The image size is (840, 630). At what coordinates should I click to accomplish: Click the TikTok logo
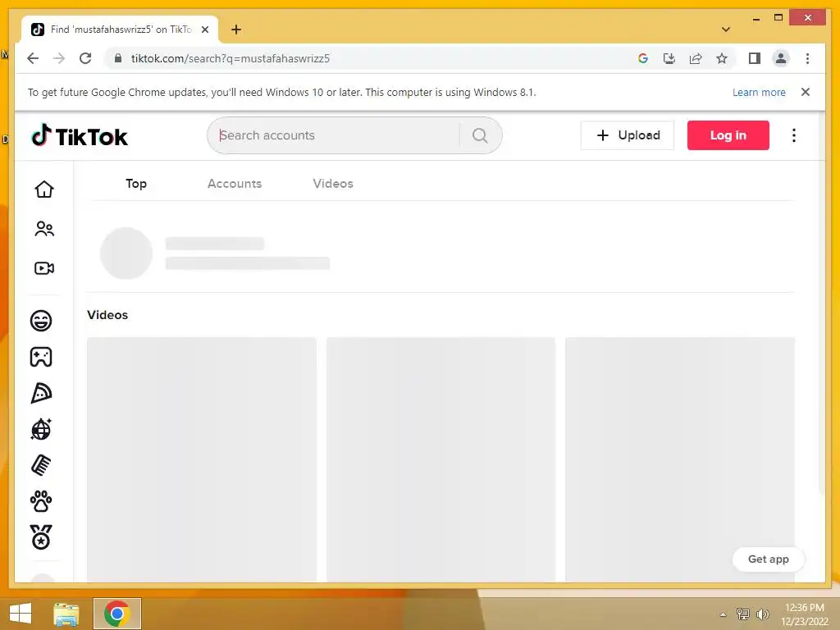pos(80,136)
